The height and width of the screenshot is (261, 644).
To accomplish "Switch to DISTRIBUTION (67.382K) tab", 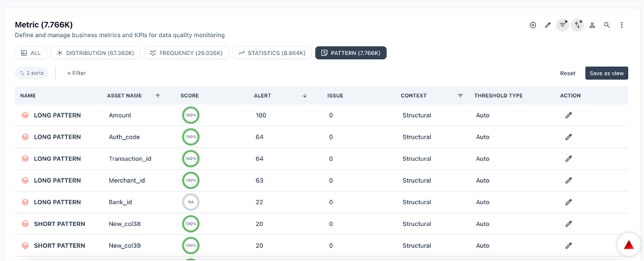I will [95, 53].
